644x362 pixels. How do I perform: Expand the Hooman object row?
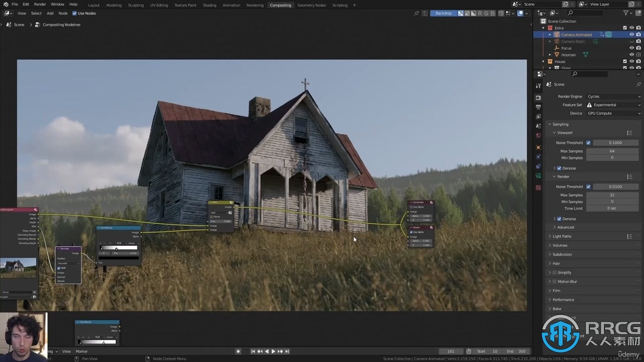point(550,55)
